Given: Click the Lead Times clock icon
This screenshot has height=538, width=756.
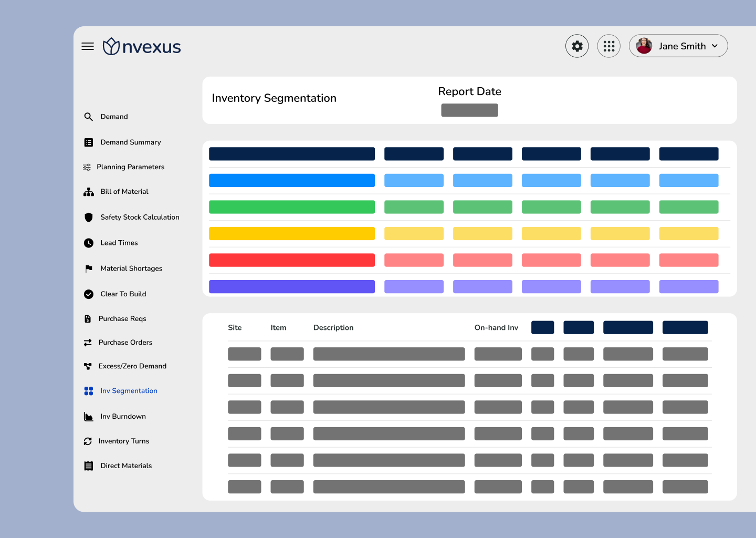Looking at the screenshot, I should pyautogui.click(x=89, y=243).
